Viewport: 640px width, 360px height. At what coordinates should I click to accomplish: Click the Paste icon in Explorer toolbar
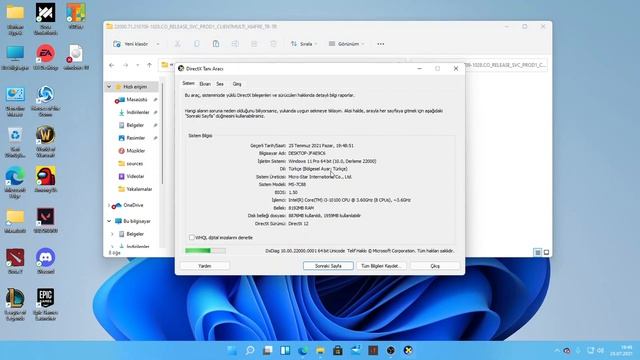pos(216,44)
